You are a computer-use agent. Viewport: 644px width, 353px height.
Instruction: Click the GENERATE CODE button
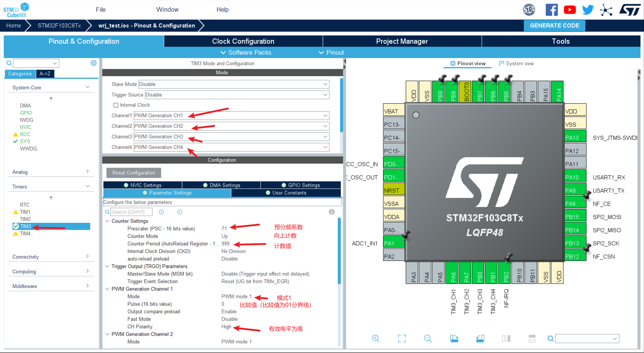point(554,26)
